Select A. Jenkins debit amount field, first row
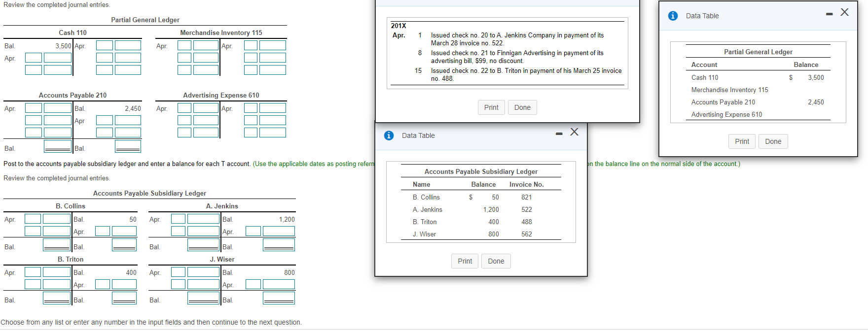This screenshot has width=868, height=333. [x=203, y=219]
